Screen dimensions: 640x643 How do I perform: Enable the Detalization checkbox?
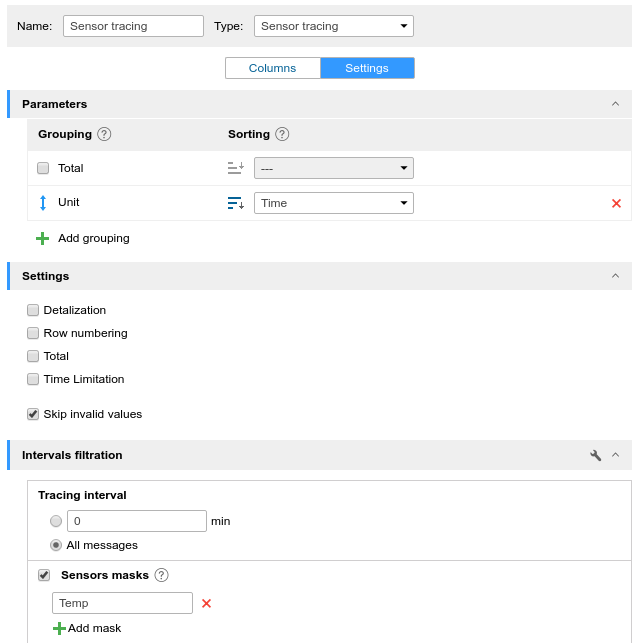click(33, 310)
